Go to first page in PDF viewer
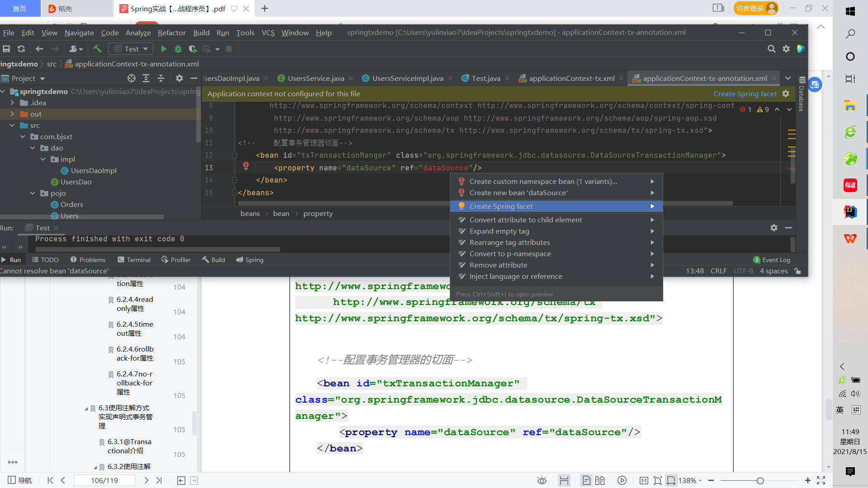Viewport: 868px width, 488px height. [x=50, y=480]
